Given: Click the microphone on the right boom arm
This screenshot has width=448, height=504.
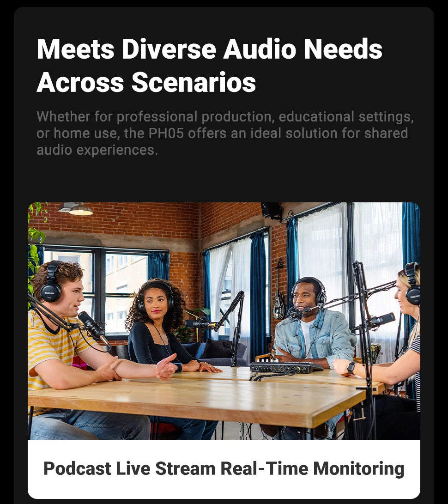Looking at the screenshot, I should click(x=382, y=320).
